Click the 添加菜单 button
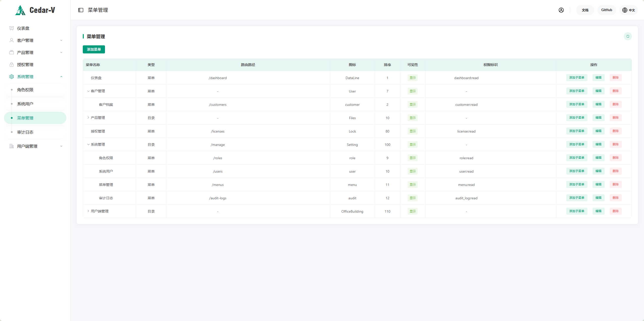This screenshot has height=321, width=644. tap(94, 49)
